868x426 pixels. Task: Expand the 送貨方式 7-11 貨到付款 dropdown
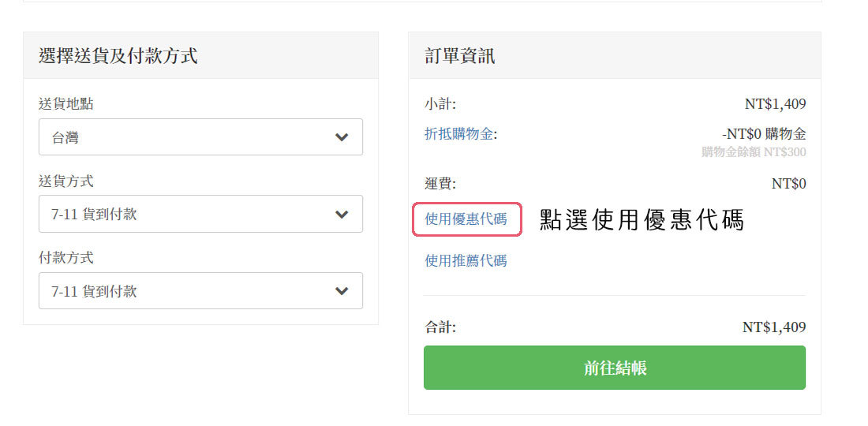point(189,214)
